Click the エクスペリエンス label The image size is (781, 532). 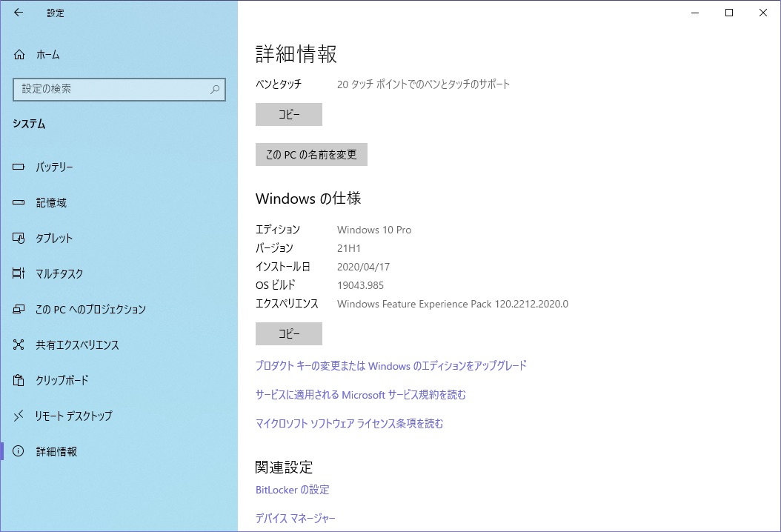pyautogui.click(x=287, y=303)
